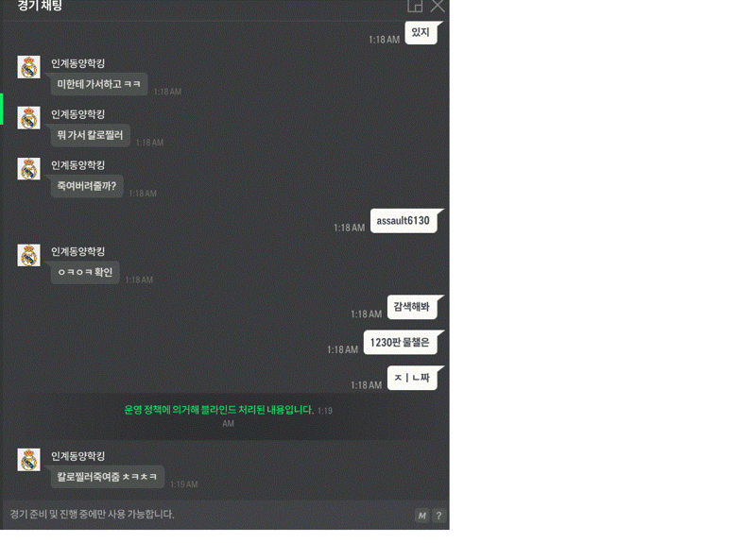The image size is (756, 543).
Task: Click avatar beside ㅇㅋㅇㅋ 확인 message
Action: (x=29, y=255)
